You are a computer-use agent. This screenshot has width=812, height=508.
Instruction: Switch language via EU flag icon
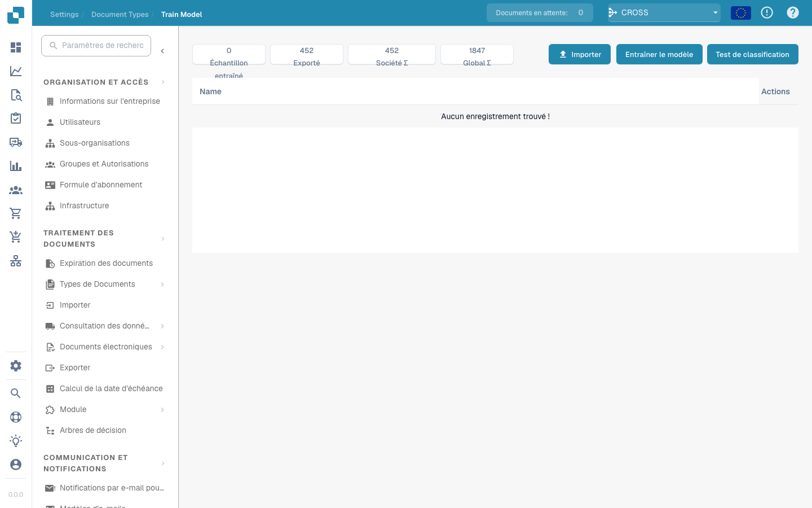741,12
